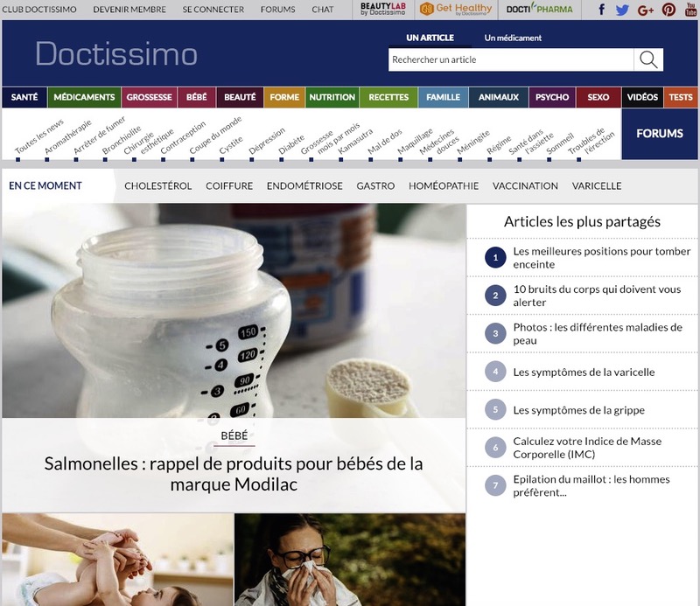This screenshot has height=606, width=700.
Task: Open the FORME section
Action: 284,97
